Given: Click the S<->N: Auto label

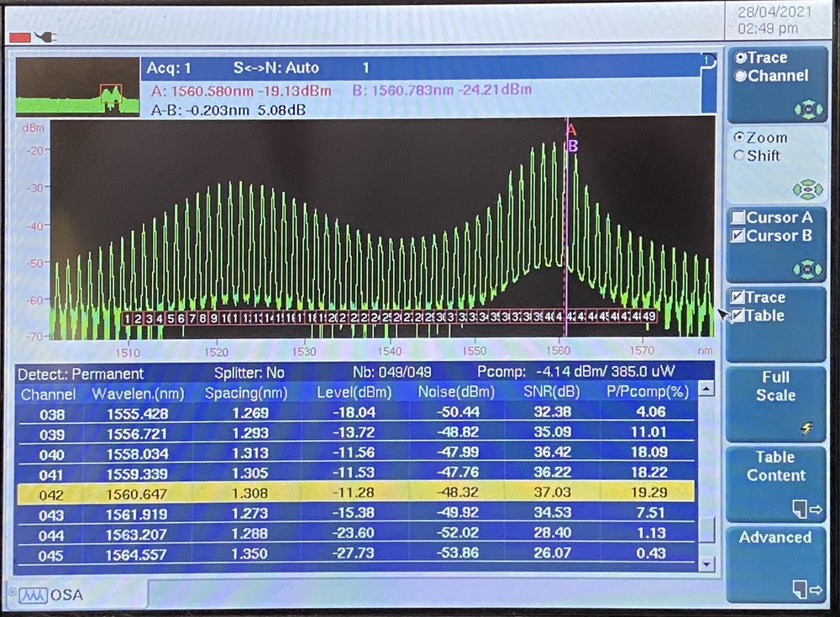Looking at the screenshot, I should coord(276,68).
